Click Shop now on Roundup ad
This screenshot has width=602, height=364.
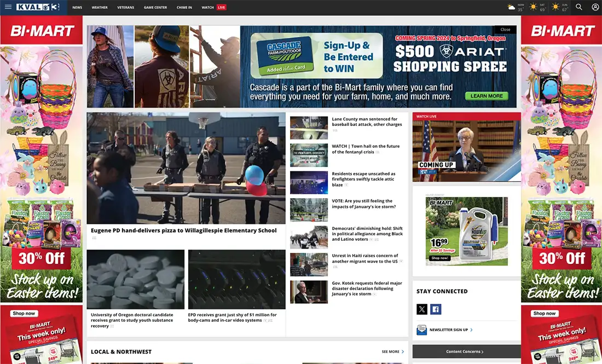click(439, 258)
